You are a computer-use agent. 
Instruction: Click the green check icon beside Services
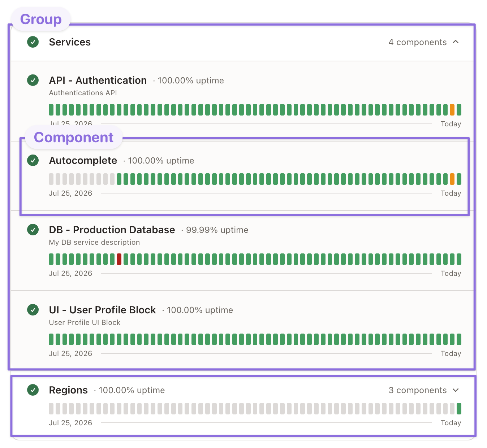click(x=33, y=42)
